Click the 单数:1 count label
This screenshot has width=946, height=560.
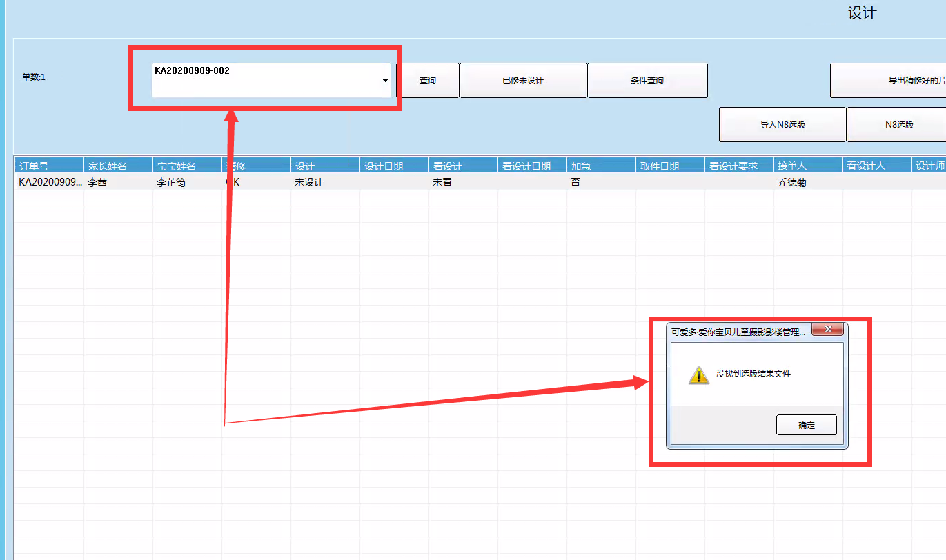click(33, 77)
